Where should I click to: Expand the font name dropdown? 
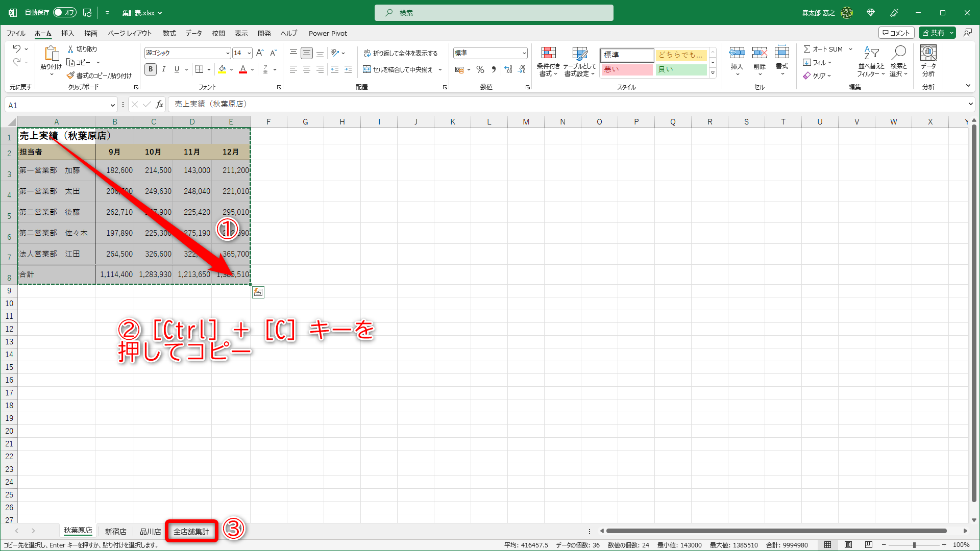(x=228, y=53)
